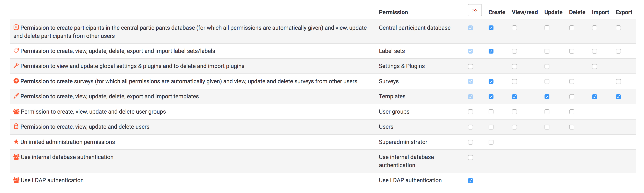This screenshot has width=644, height=193.
Task: Enable Superadministrator Create checkbox
Action: tap(491, 142)
